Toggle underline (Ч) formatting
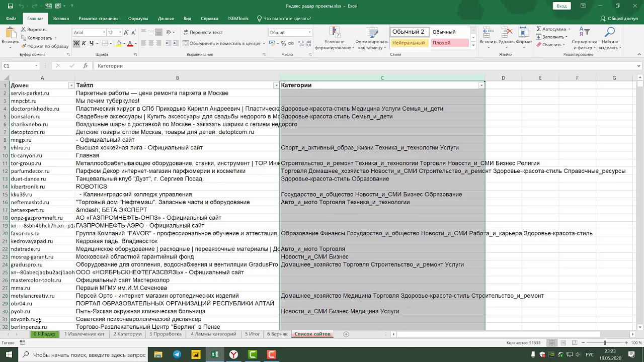This screenshot has height=362, width=644. (92, 44)
